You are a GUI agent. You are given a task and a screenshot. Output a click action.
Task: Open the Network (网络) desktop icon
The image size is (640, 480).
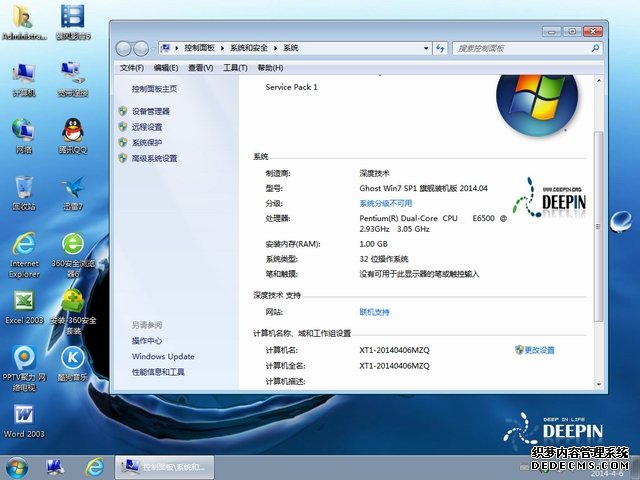point(24,136)
